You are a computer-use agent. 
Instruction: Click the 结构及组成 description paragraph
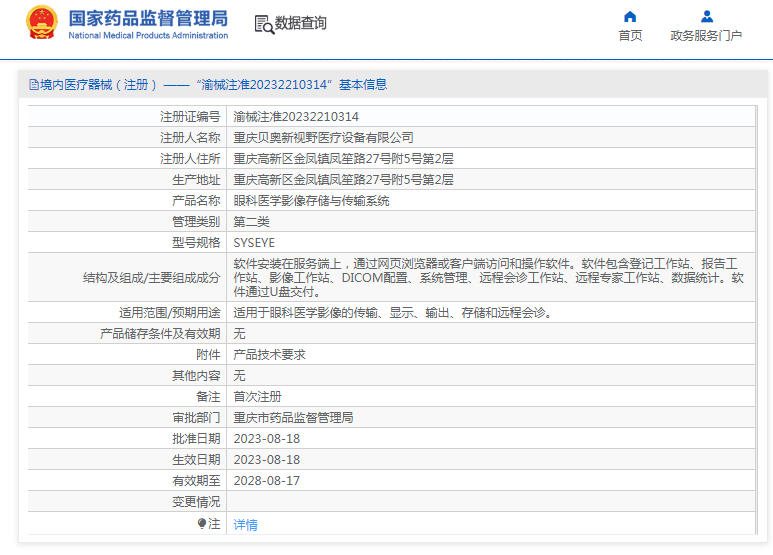tap(488, 278)
